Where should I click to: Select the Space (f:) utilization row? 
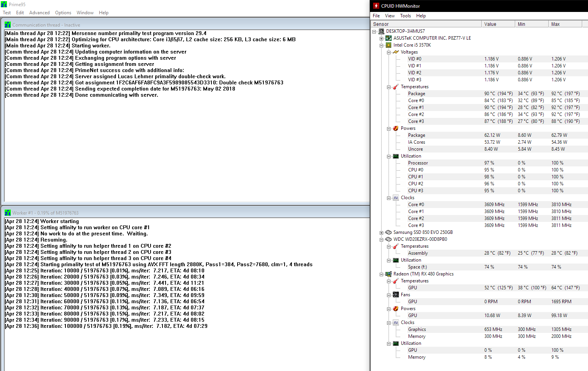(497, 267)
